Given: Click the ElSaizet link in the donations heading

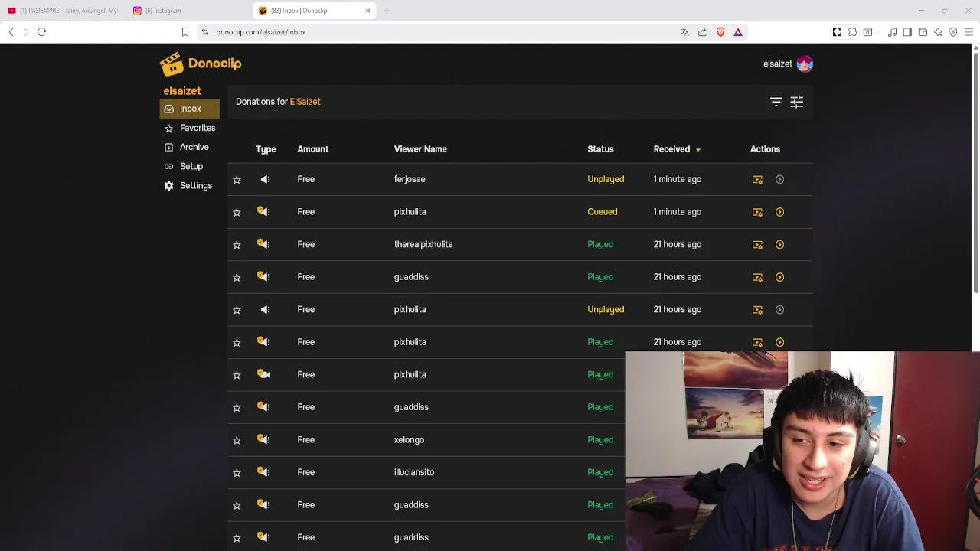Looking at the screenshot, I should click(x=305, y=102).
